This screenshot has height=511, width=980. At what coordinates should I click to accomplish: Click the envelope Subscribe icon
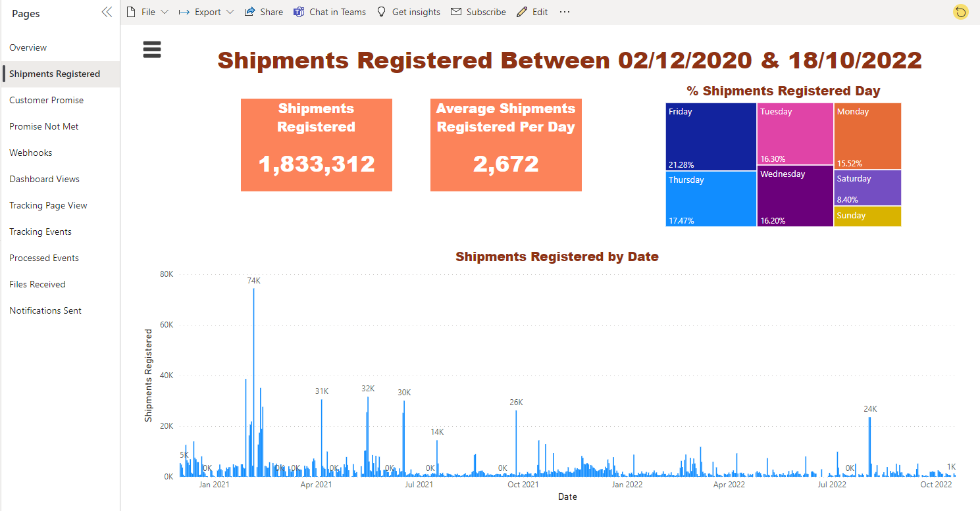pos(456,12)
